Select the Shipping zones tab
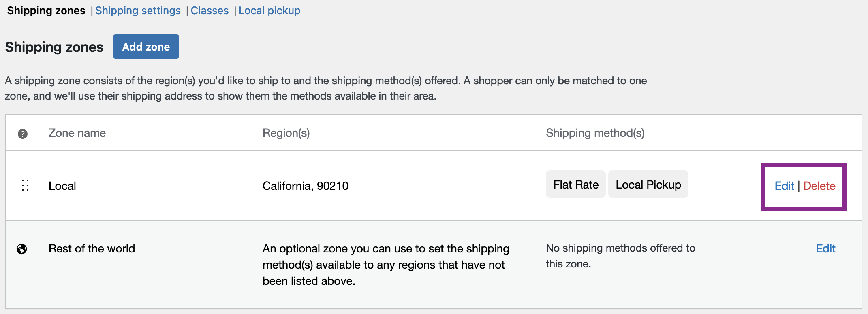The image size is (868, 314). (x=46, y=11)
